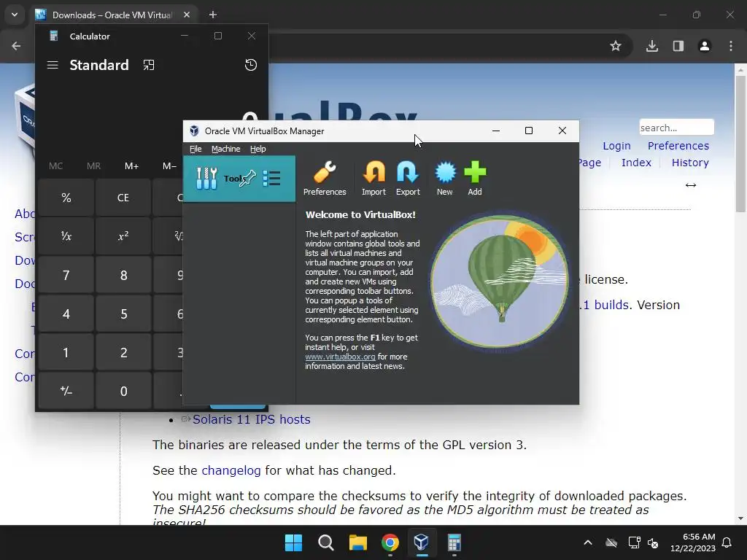Open History link on webpage
Image resolution: width=747 pixels, height=560 pixels.
(690, 163)
